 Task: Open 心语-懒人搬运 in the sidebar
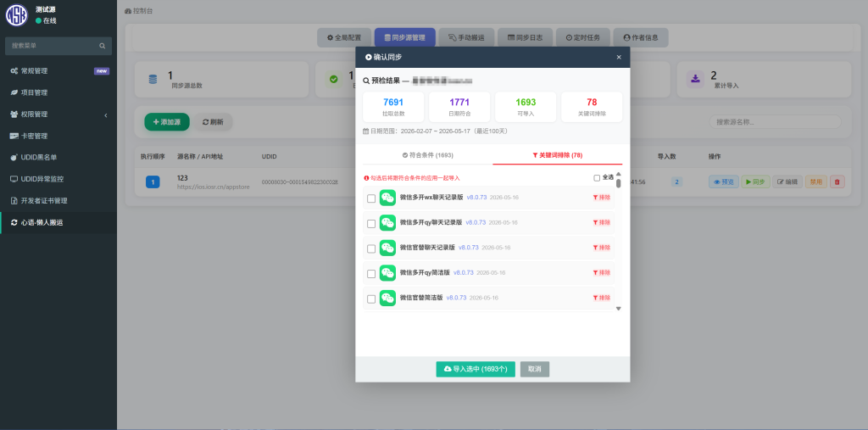pyautogui.click(x=58, y=223)
